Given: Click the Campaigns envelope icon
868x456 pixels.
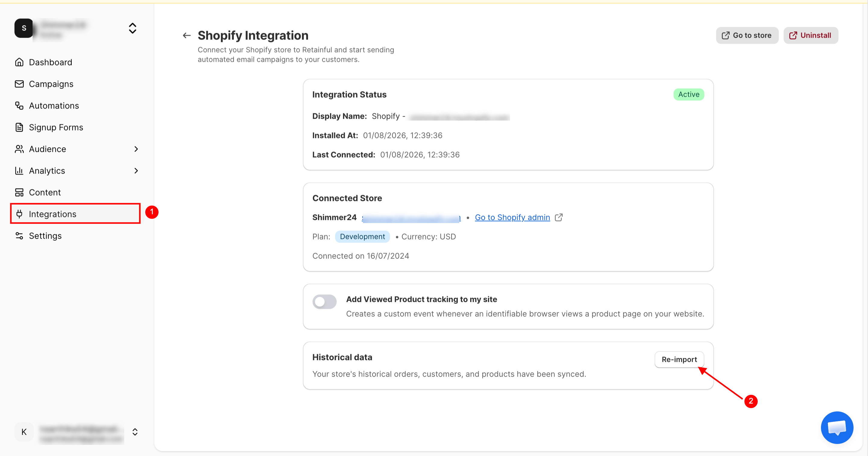Looking at the screenshot, I should pyautogui.click(x=19, y=84).
